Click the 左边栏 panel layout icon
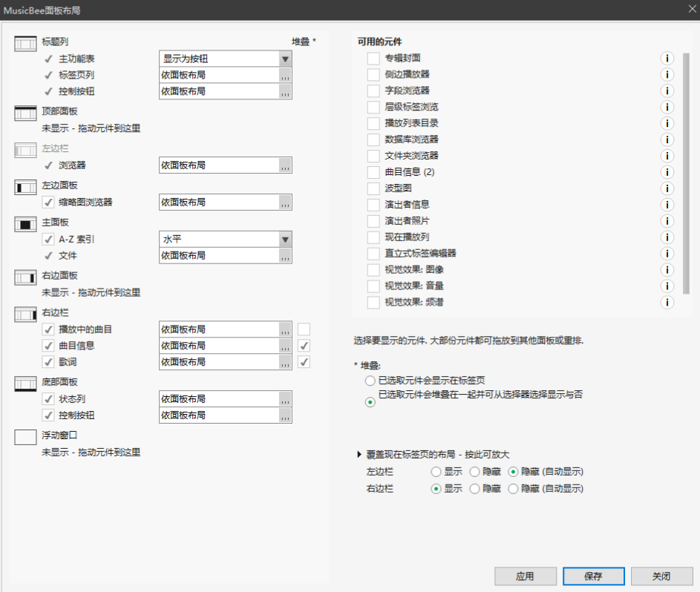This screenshot has width=700, height=592. 25,151
